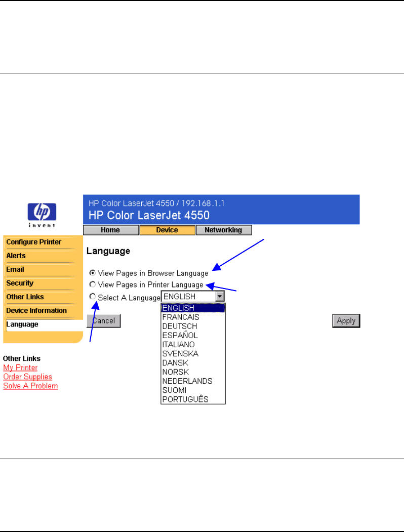The width and height of the screenshot is (404, 532).
Task: Open Security page in sidebar
Action: [20, 283]
